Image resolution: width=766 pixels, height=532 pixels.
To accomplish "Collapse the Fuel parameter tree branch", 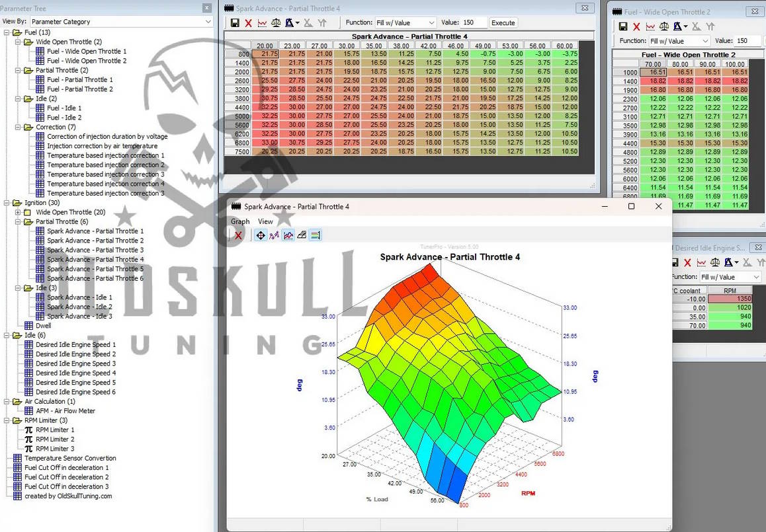I will (x=5, y=31).
